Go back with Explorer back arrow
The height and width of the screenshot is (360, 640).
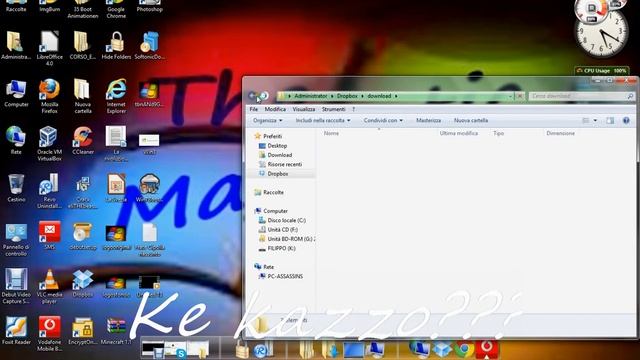pyautogui.click(x=253, y=96)
